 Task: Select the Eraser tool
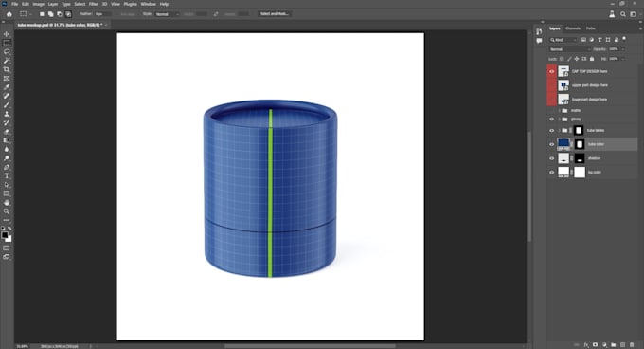7,132
